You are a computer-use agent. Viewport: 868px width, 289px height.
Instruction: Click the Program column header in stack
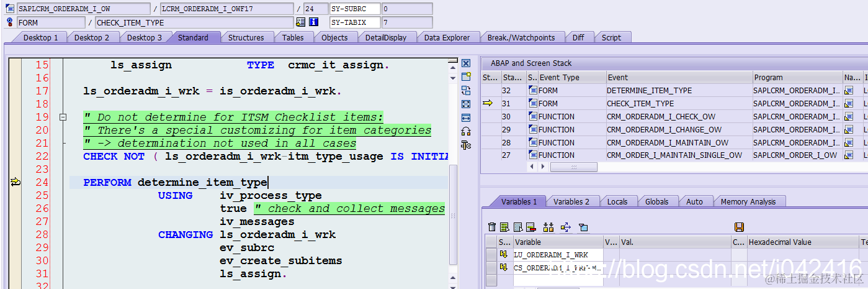(797, 78)
